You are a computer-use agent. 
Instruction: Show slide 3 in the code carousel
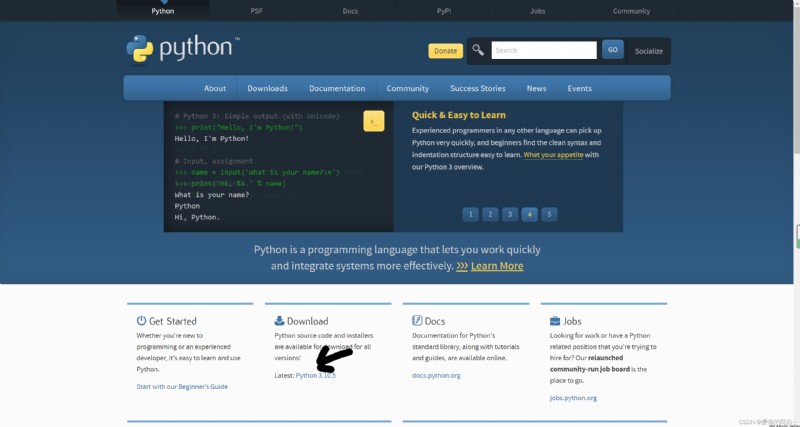[x=510, y=214]
